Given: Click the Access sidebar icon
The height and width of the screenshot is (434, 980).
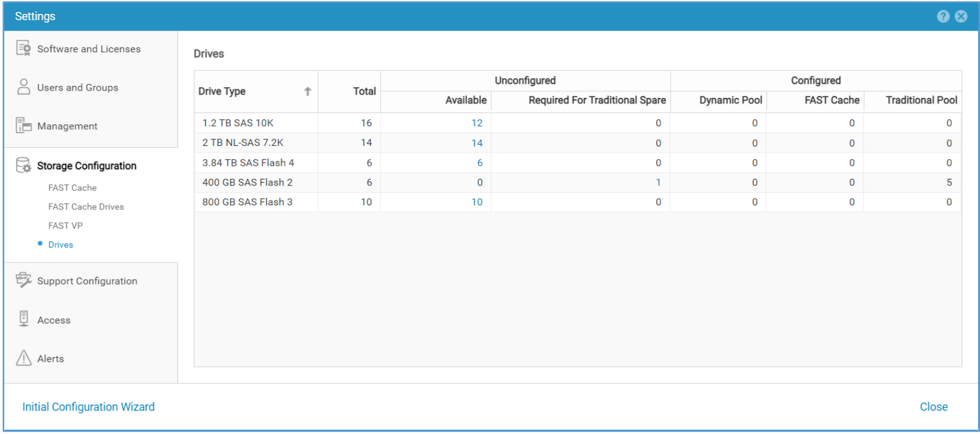Looking at the screenshot, I should 23,319.
